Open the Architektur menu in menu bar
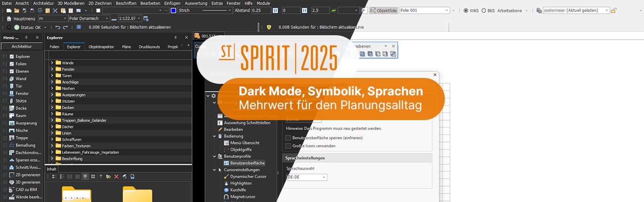Image resolution: width=644 pixels, height=202 pixels. [43, 3]
